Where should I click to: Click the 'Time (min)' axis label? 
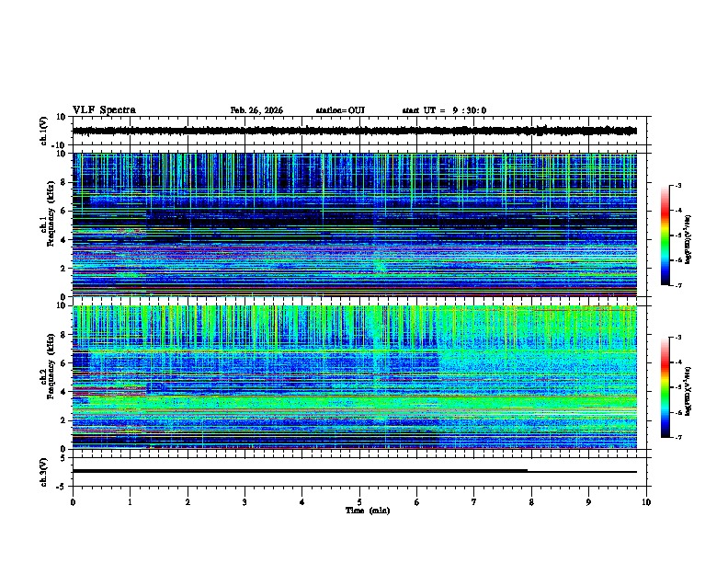368,511
